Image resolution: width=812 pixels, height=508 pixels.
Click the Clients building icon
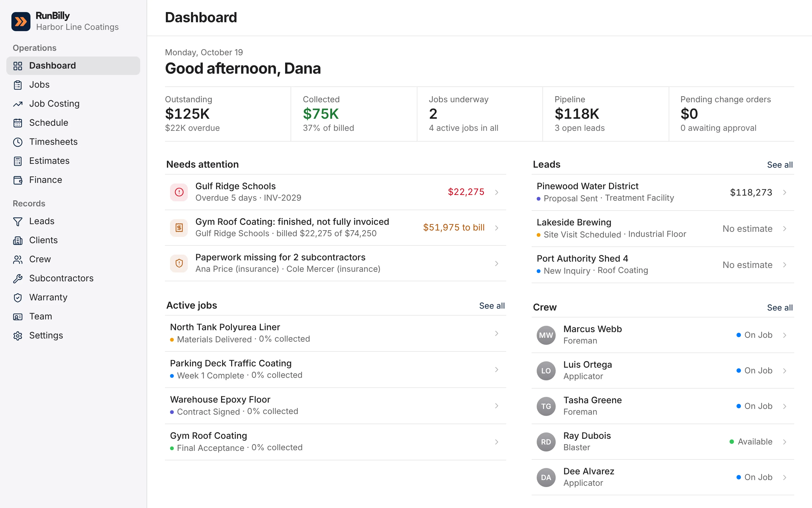pyautogui.click(x=18, y=241)
